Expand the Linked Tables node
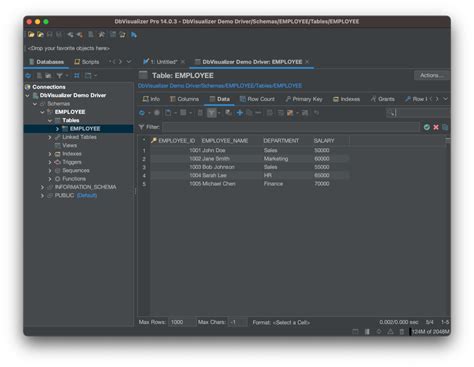Image resolution: width=474 pixels, height=367 pixels. pyautogui.click(x=50, y=137)
